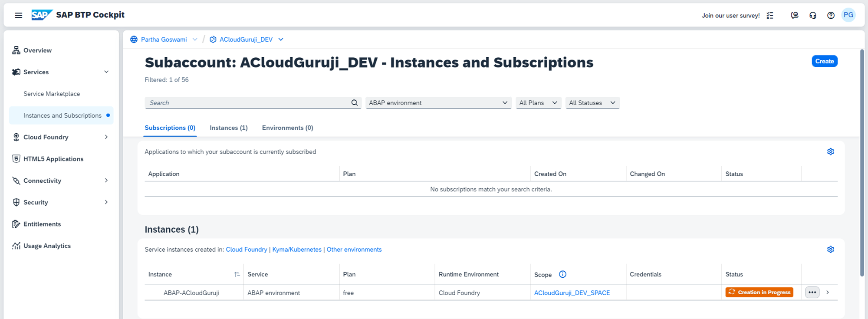Screen dimensions: 868x319
Task: Open subscriptions table settings gear
Action: (x=830, y=152)
